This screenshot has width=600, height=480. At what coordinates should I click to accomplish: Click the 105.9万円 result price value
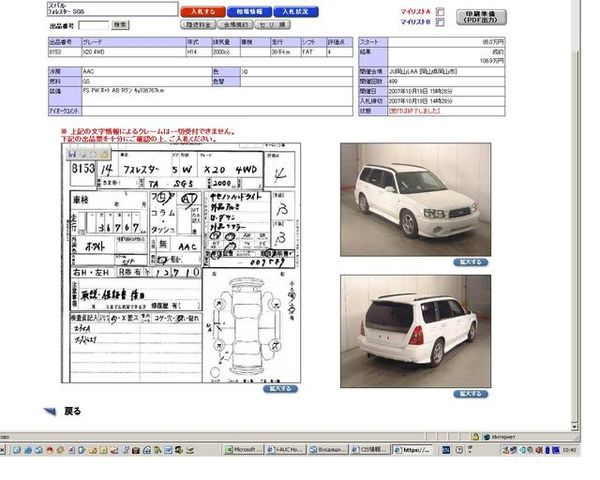(x=492, y=61)
